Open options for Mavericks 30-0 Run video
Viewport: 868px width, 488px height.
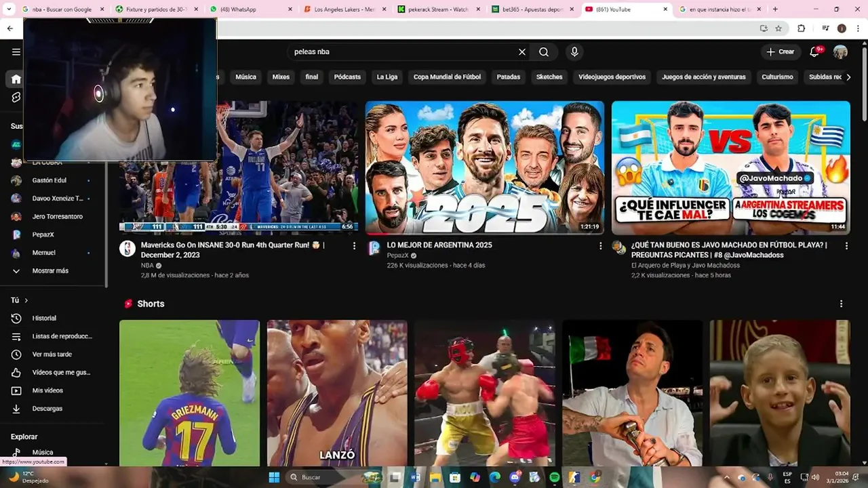[354, 246]
